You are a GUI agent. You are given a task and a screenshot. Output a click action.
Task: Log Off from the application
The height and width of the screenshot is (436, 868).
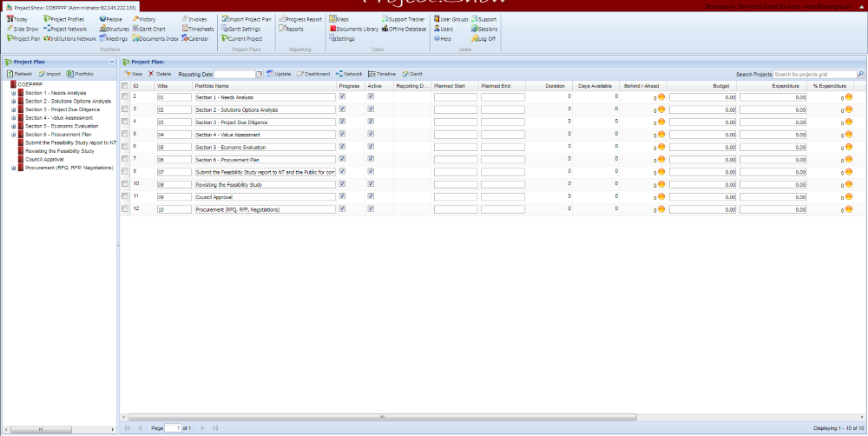483,39
